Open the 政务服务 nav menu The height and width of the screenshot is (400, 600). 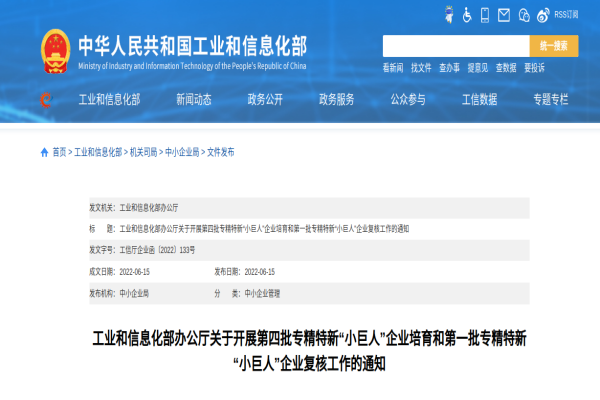[x=336, y=100]
